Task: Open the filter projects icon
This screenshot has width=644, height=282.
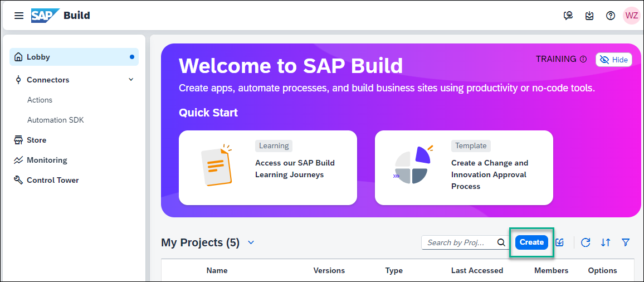Action: click(626, 242)
